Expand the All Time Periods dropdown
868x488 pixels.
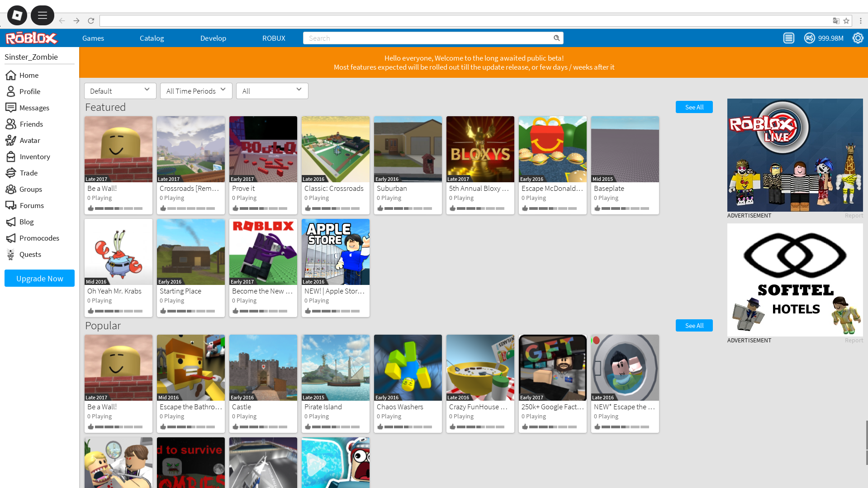[196, 91]
